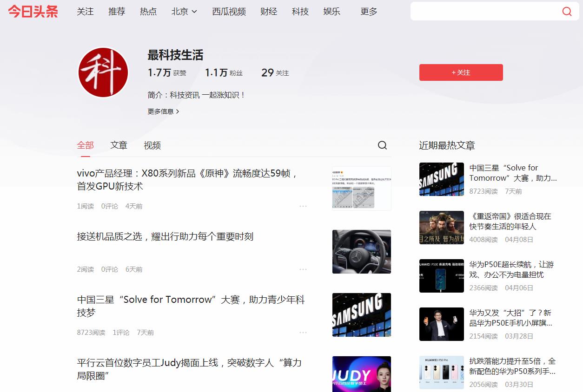Image resolution: width=583 pixels, height=392 pixels.
Task: Click the HUAWEI P50E charging thumbnail
Action: coord(442,276)
